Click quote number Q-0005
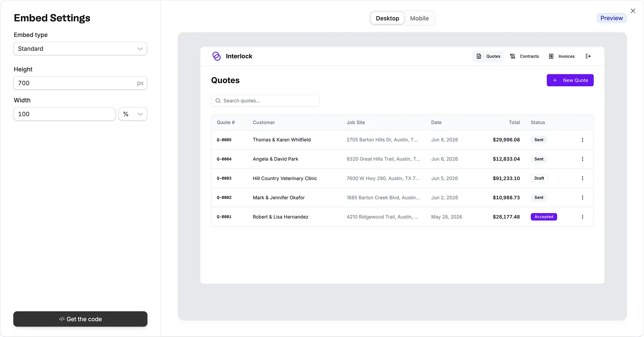This screenshot has height=337, width=644. 224,140
